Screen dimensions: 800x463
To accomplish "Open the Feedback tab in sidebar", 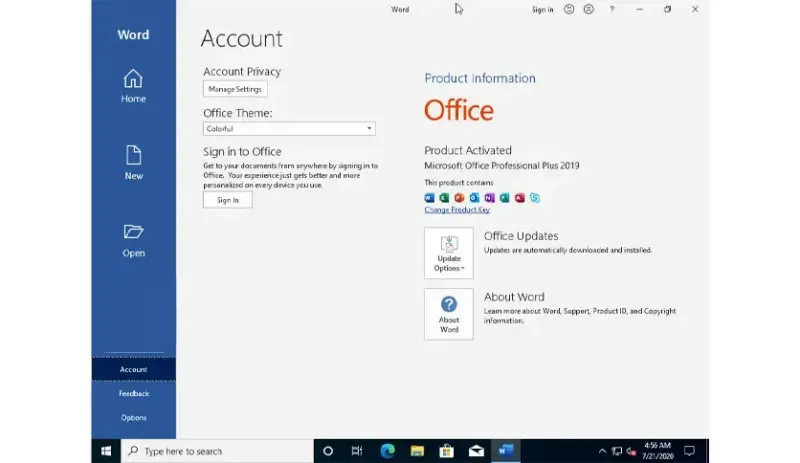I will pos(134,393).
